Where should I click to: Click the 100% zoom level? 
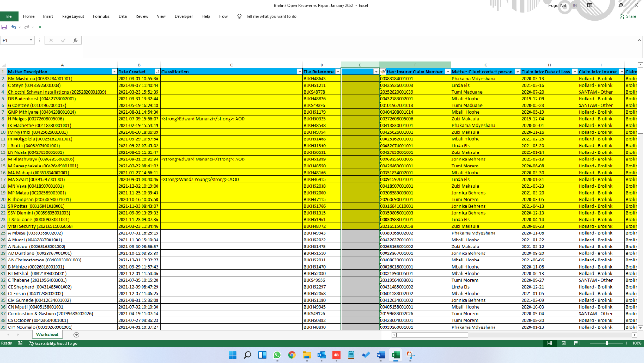tap(637, 343)
